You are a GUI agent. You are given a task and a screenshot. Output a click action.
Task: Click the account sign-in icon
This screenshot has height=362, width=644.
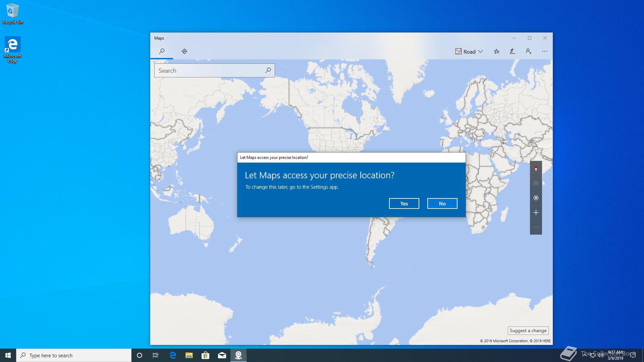528,51
